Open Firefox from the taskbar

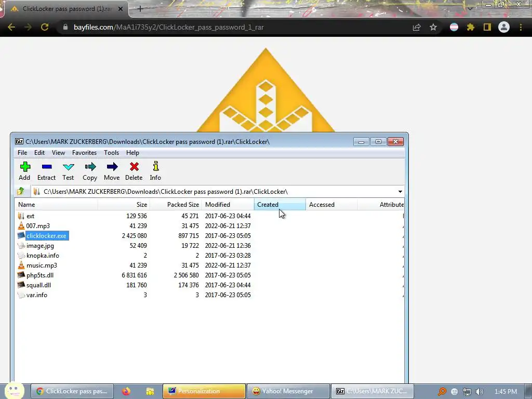pyautogui.click(x=126, y=391)
